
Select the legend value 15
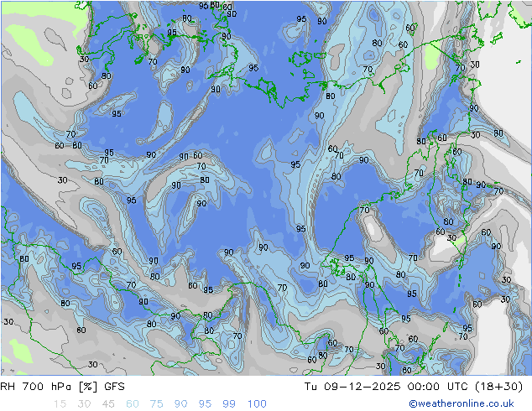click(60, 403)
